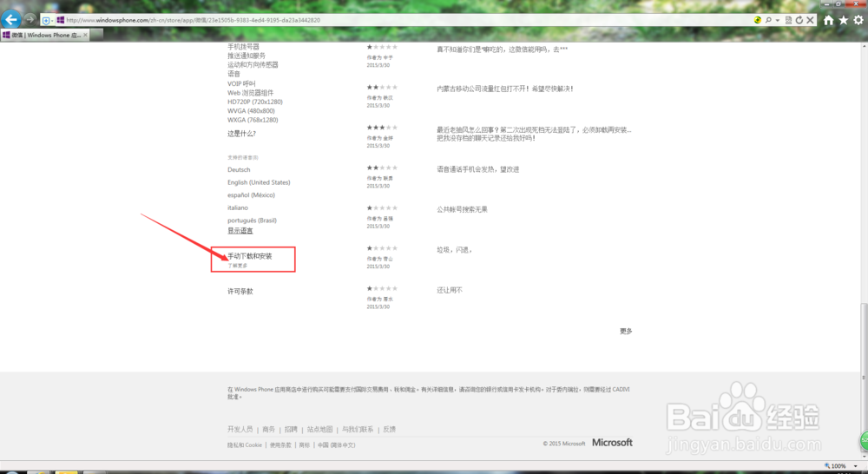This screenshot has width=868, height=474.
Task: Select the 微信 | Windows Phone tab
Action: point(44,35)
